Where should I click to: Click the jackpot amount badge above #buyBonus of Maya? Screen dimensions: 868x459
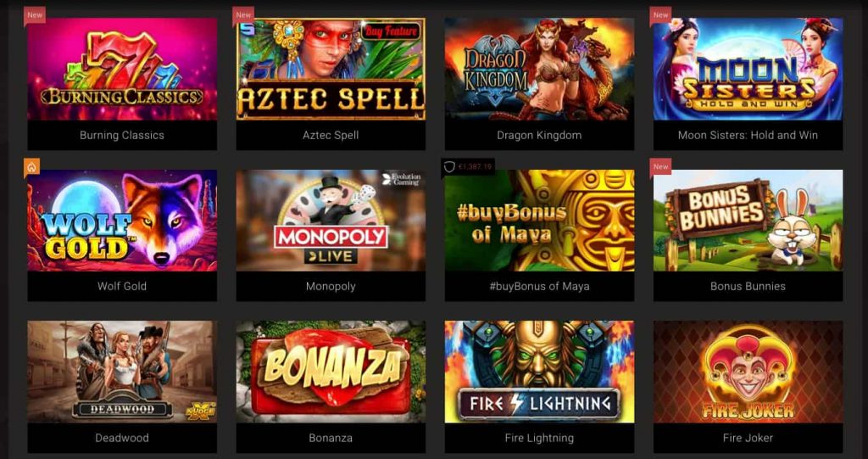(x=467, y=166)
